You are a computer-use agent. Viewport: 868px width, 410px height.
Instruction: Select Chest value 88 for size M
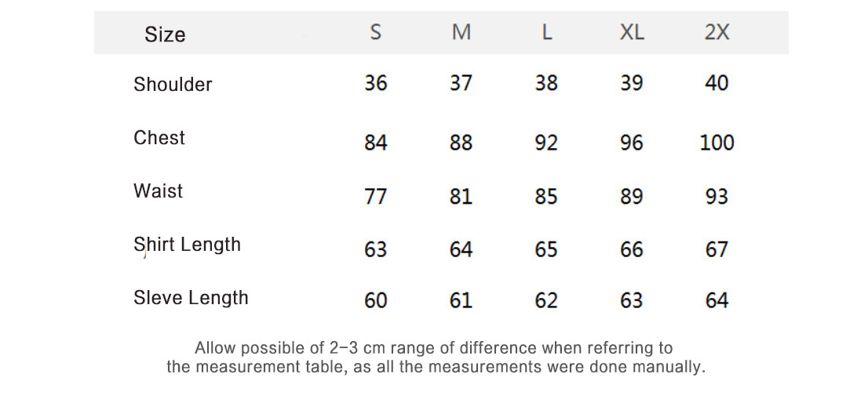(x=461, y=143)
